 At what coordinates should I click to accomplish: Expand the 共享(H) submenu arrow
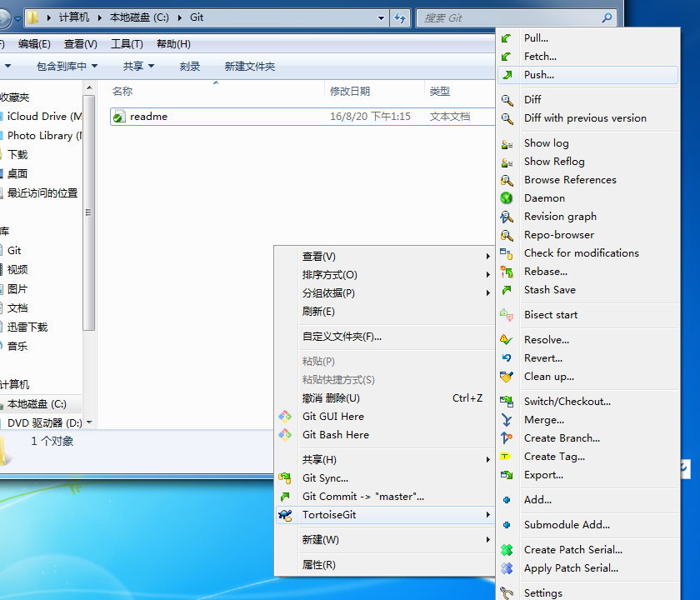click(488, 460)
